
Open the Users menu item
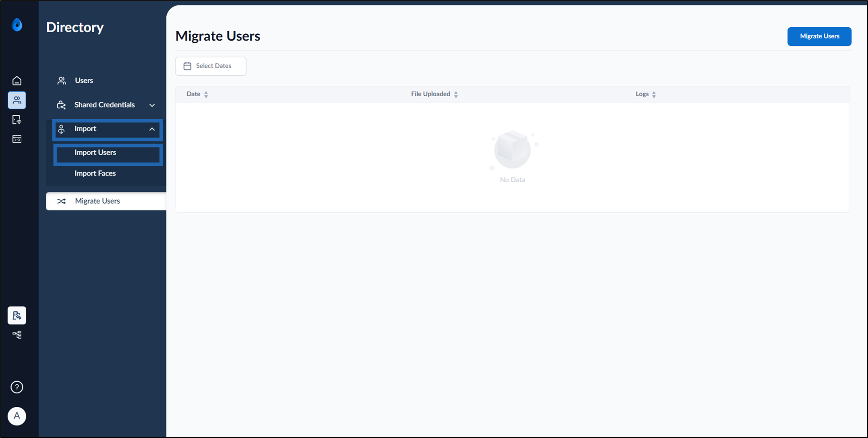point(106,81)
